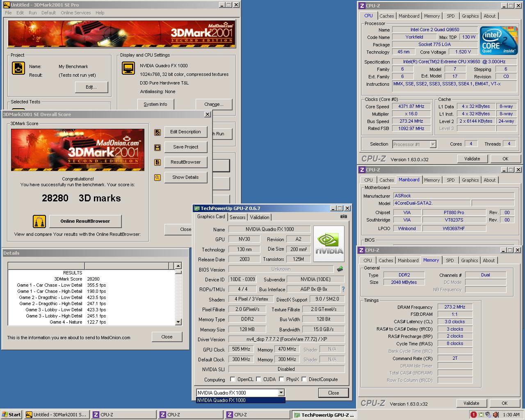Open TechPowerUp GPU-Z taskbar item
Image resolution: width=525 pixels, height=420 pixels.
pos(324,415)
